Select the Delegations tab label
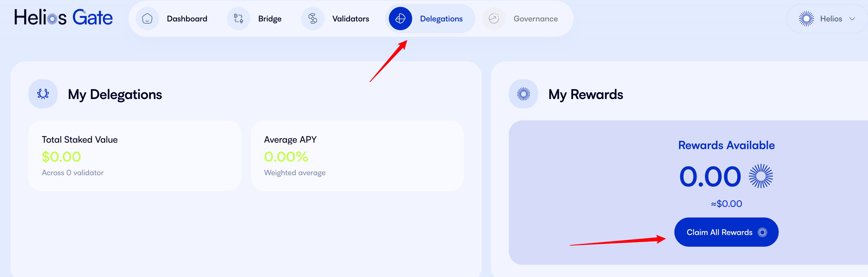The width and height of the screenshot is (868, 277). pos(442,19)
